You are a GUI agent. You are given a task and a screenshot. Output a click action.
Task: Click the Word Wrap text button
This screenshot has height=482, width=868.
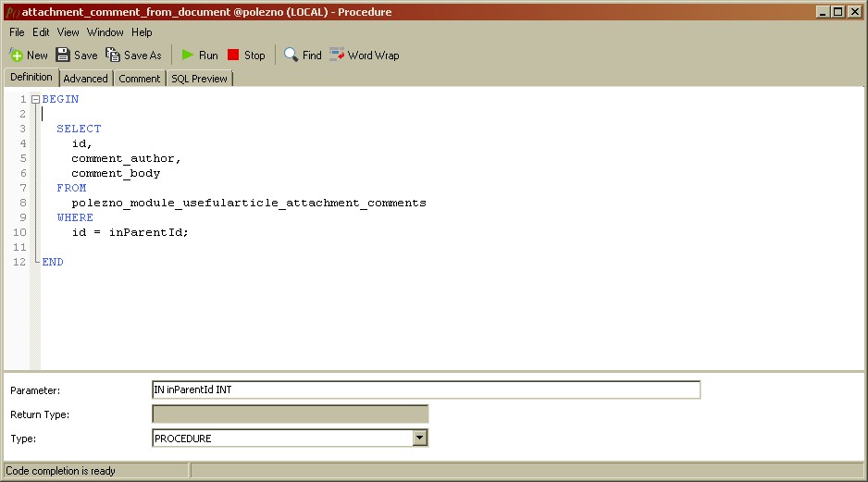coord(374,56)
